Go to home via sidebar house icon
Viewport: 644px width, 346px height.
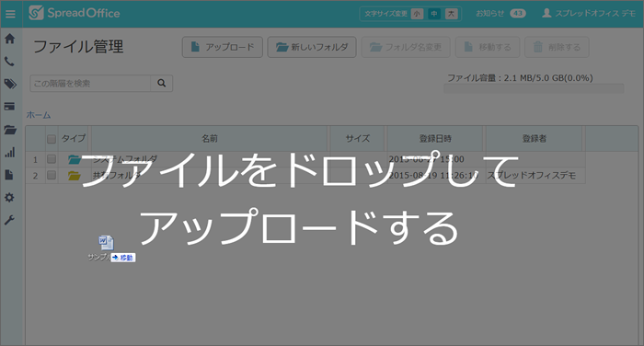pos(10,39)
